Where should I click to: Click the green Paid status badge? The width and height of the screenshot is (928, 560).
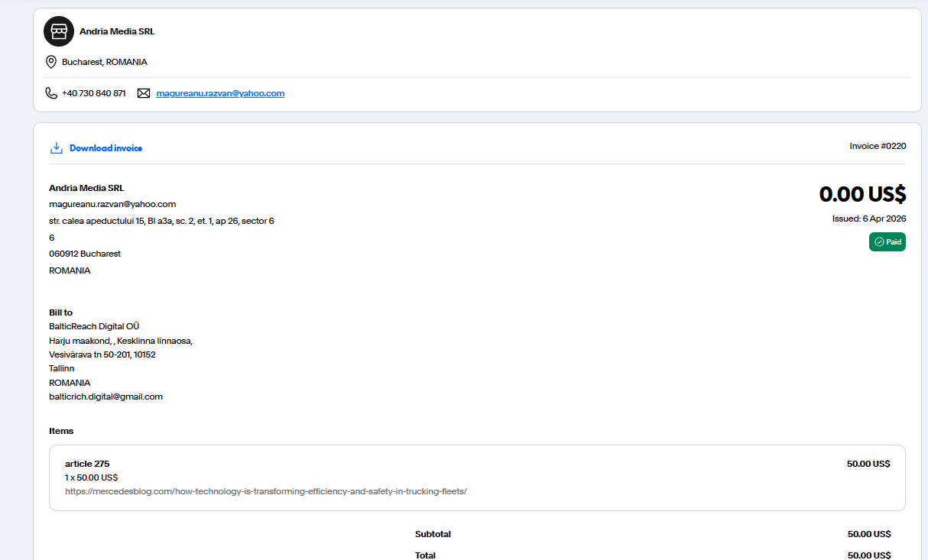(x=887, y=241)
